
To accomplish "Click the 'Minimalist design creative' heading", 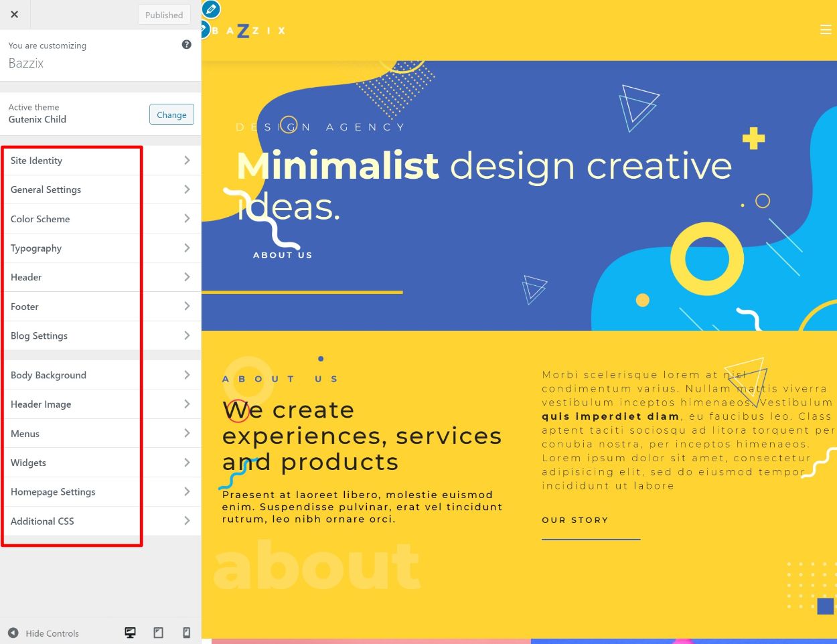I will pos(484,186).
